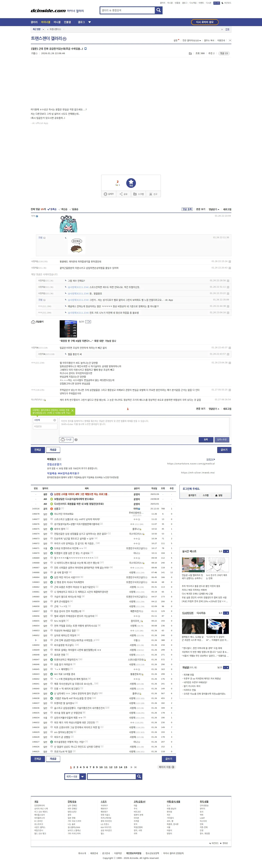Click the next gallery arrow beside 전체
The height and width of the screenshot is (868, 262).
[x=222, y=29]
